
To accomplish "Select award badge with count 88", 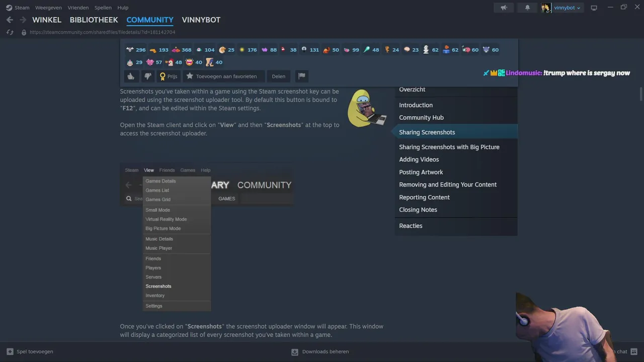I will tap(269, 50).
